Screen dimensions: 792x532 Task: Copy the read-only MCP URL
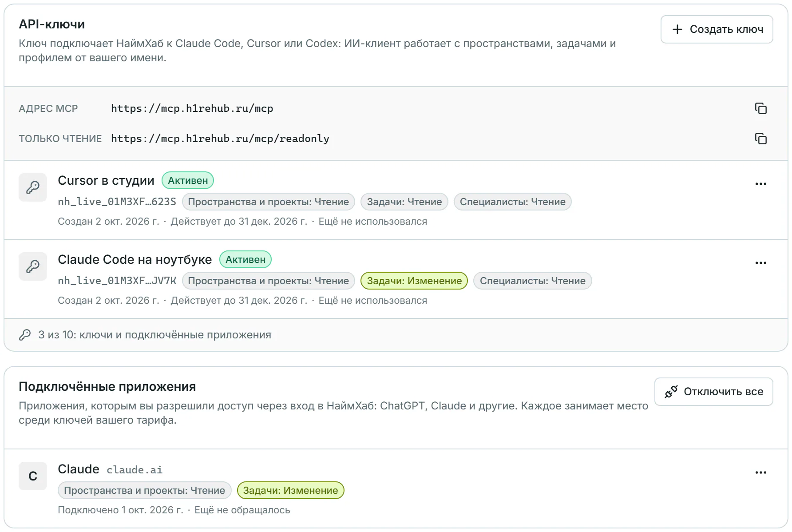point(760,139)
